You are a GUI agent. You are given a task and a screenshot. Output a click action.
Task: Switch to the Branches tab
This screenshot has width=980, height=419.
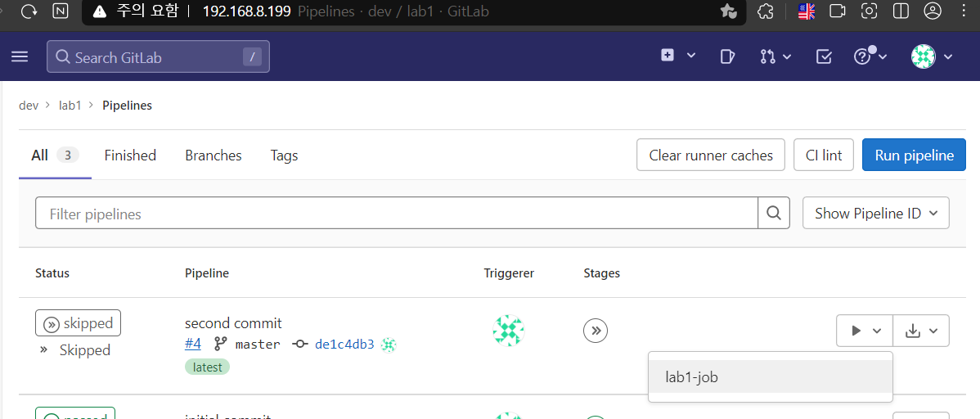click(214, 155)
